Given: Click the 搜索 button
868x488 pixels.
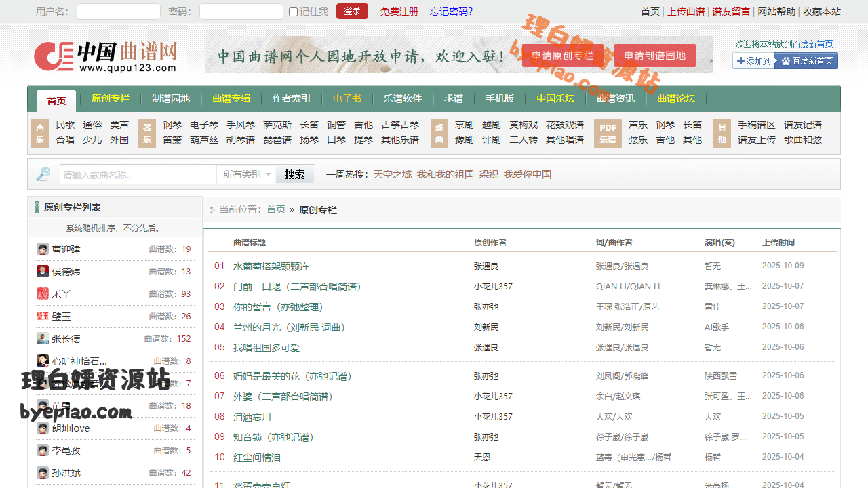Looking at the screenshot, I should pyautogui.click(x=294, y=174).
